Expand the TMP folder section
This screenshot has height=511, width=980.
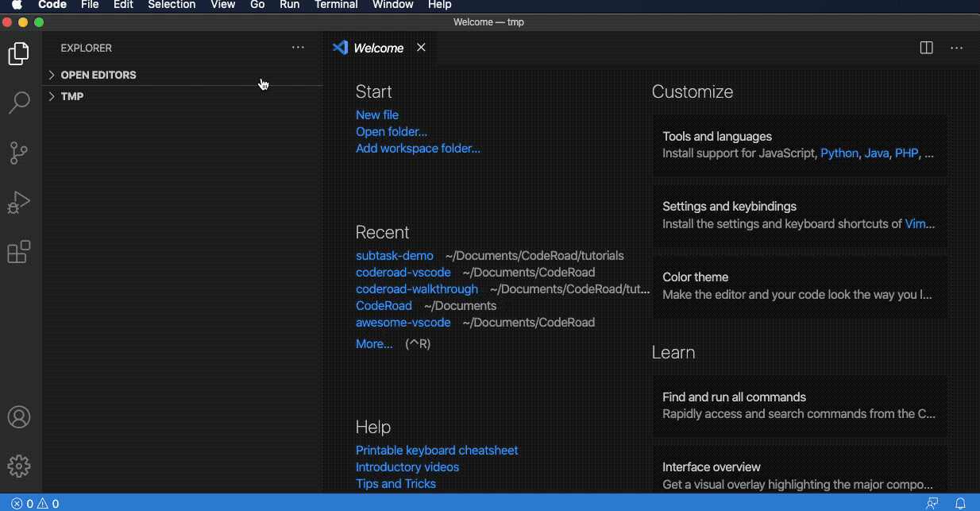click(71, 96)
